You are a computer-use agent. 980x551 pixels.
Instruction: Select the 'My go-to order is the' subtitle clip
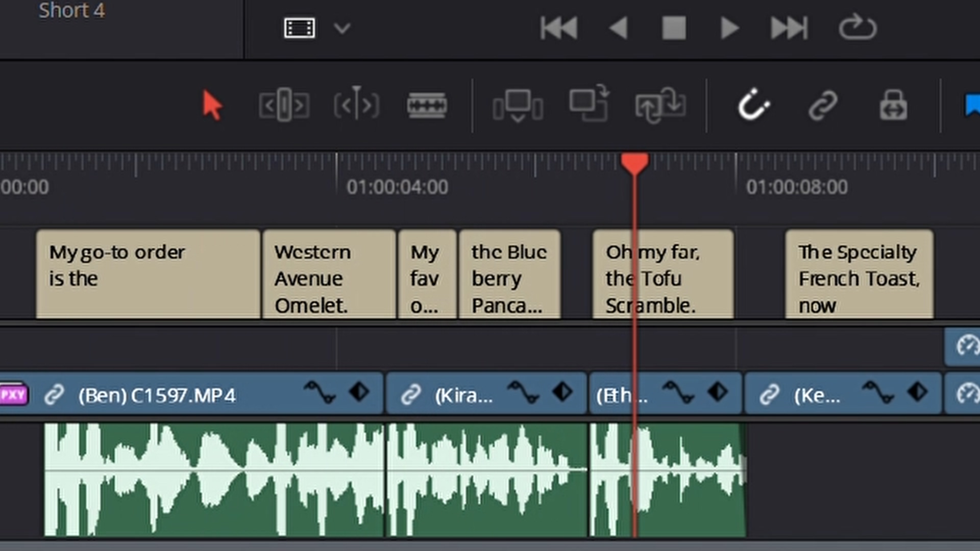coord(148,274)
